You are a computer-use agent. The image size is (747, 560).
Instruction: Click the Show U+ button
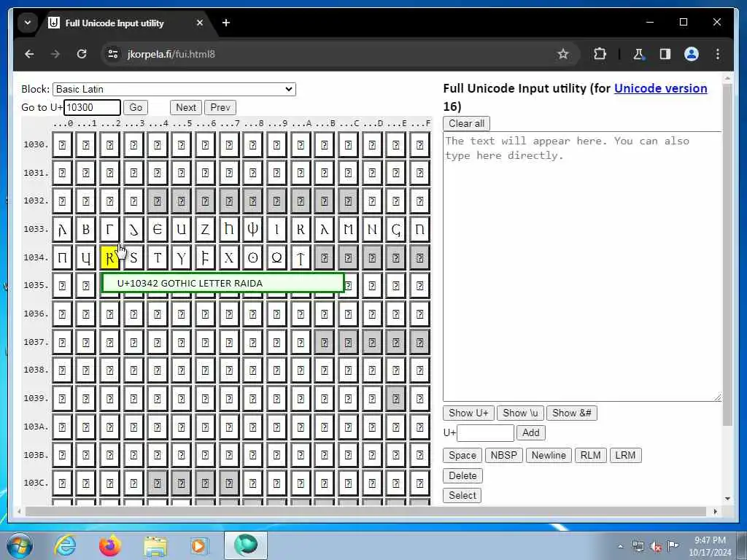[468, 413]
